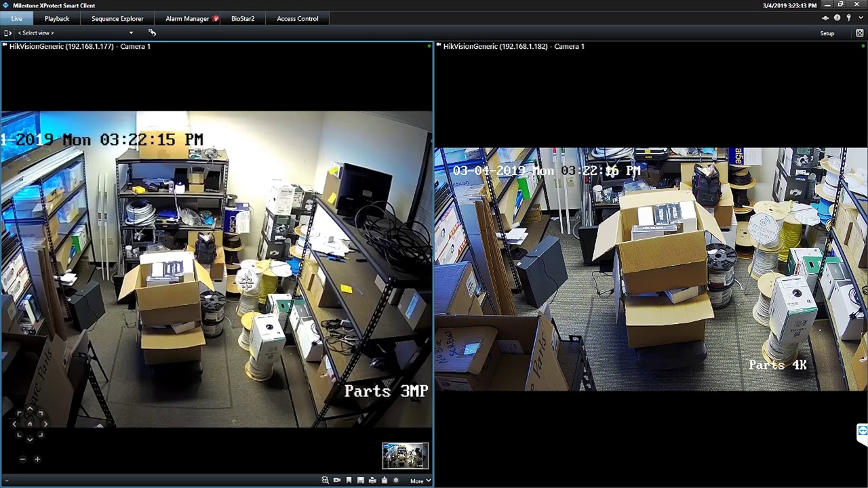The width and height of the screenshot is (868, 488).
Task: Zoom out with the minus button
Action: 22,459
